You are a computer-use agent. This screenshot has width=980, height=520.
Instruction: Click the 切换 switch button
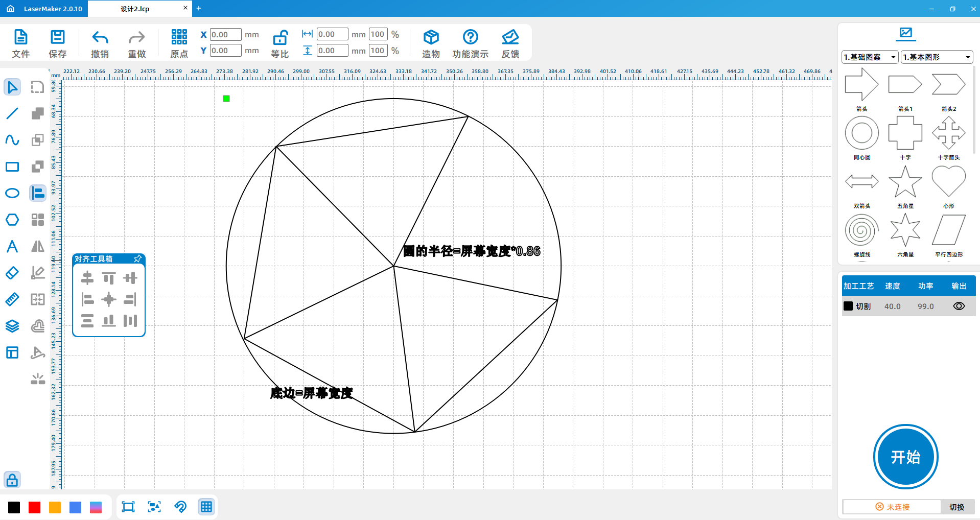[x=957, y=507]
